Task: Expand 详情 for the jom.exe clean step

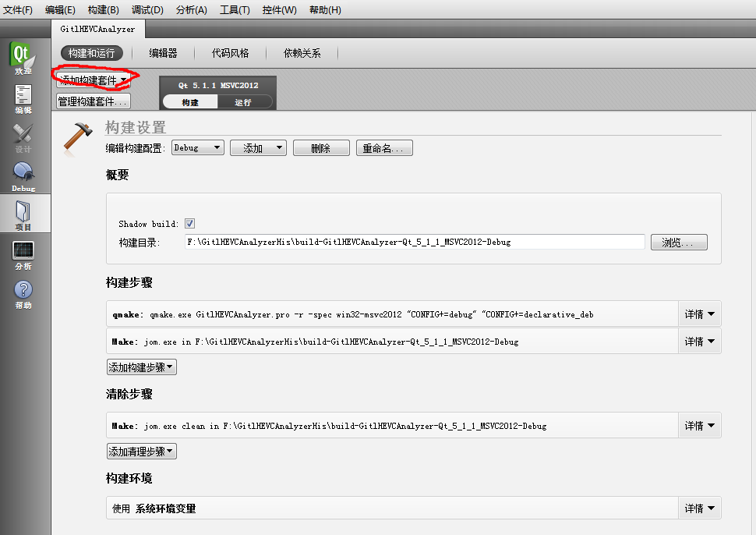Action: 699,426
